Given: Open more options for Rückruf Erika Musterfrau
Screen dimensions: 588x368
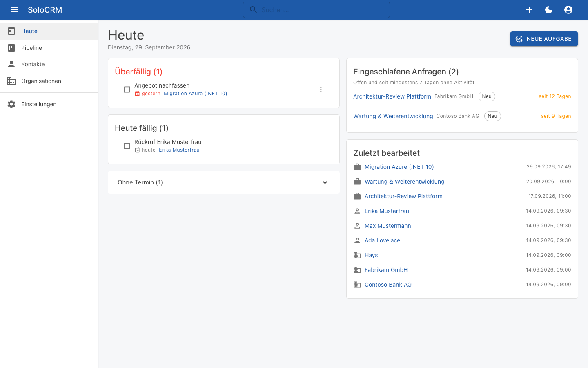Looking at the screenshot, I should click(321, 146).
